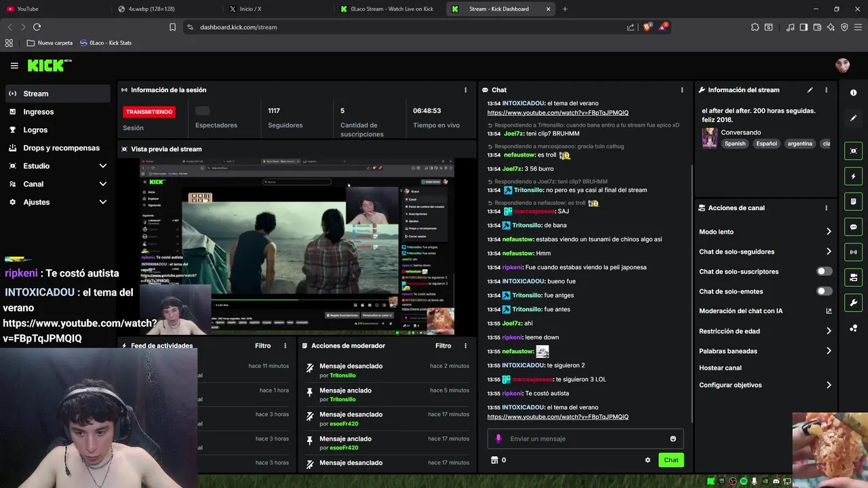Click the shop icon below chat
Screen dimensions: 868x488
[494, 460]
